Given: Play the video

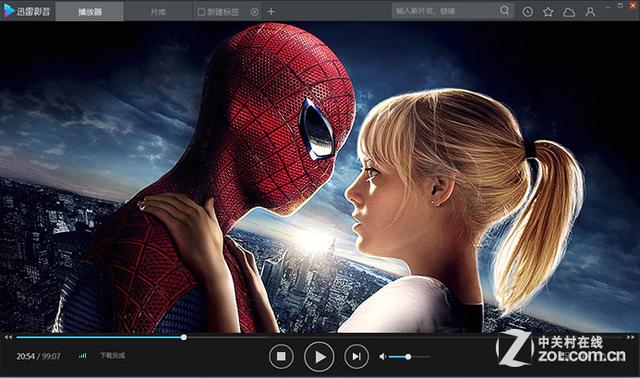Looking at the screenshot, I should (319, 357).
